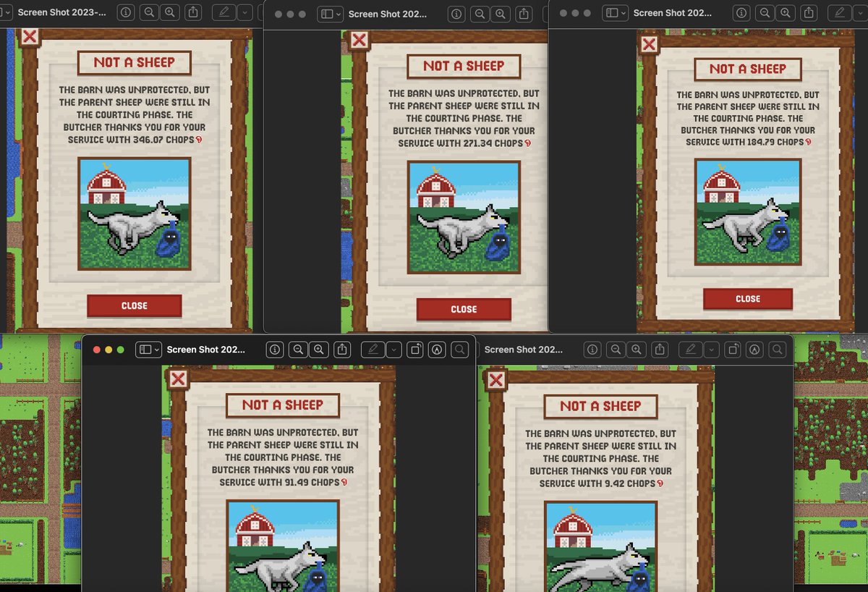Zoom out in the 91.49 CHOPS window
Image resolution: width=868 pixels, height=592 pixels.
298,350
